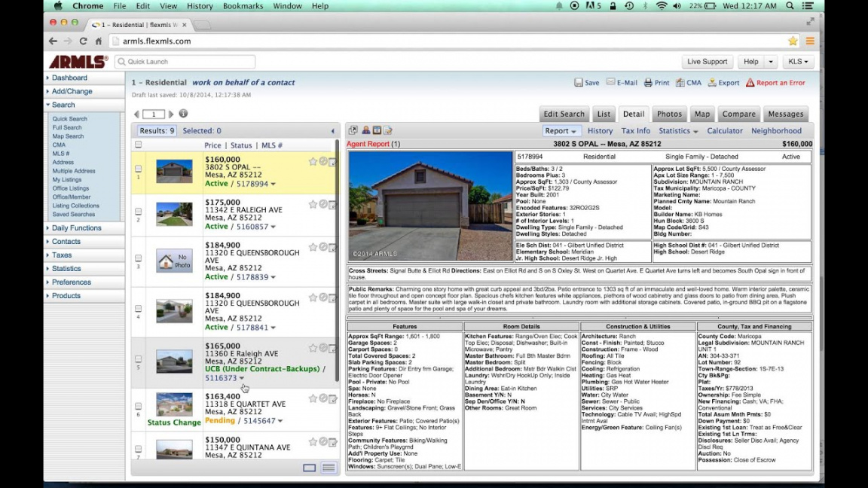Click the Print icon in the toolbar
Screen dimensions: 868x488
click(x=648, y=83)
